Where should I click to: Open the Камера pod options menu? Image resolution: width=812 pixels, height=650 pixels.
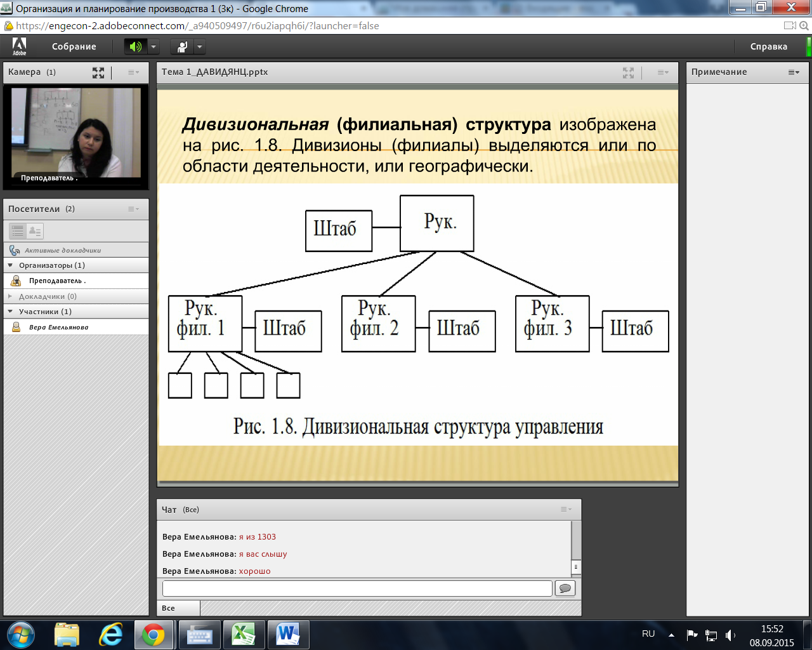coord(133,72)
